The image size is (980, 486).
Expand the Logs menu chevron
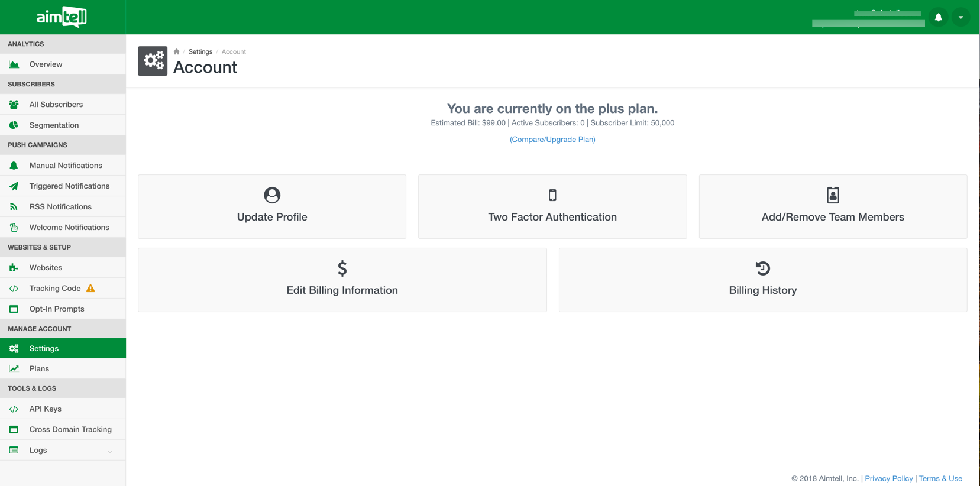click(110, 451)
